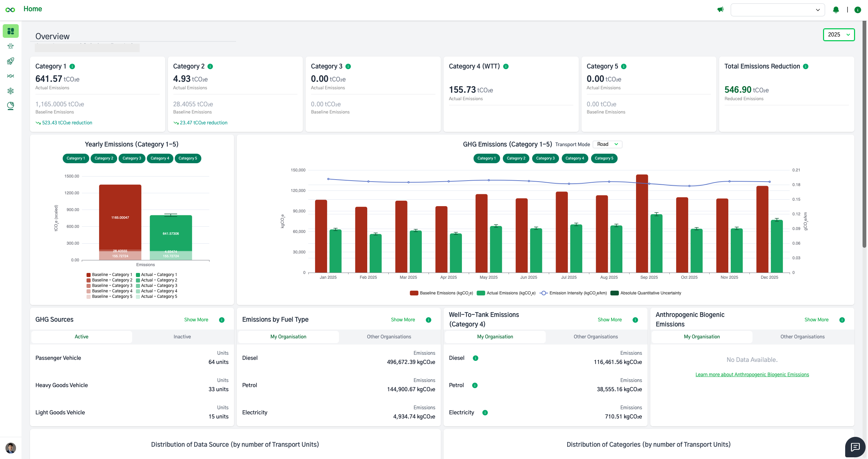868x459 pixels.
Task: Click info icon in Anthropogenic Biogenic Emissions header
Action: (x=842, y=320)
